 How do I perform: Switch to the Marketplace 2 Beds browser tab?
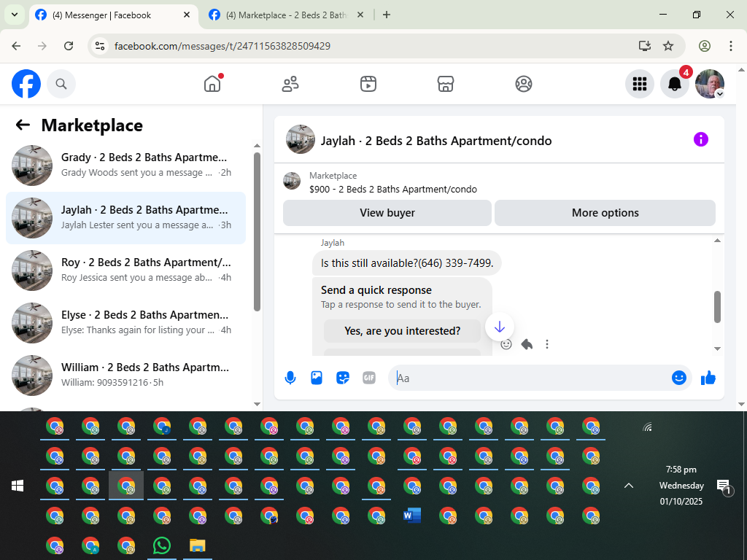coord(287,15)
